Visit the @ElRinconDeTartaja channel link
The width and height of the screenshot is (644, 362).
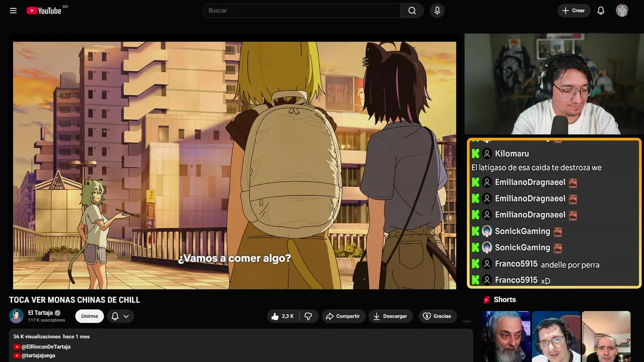point(46,347)
